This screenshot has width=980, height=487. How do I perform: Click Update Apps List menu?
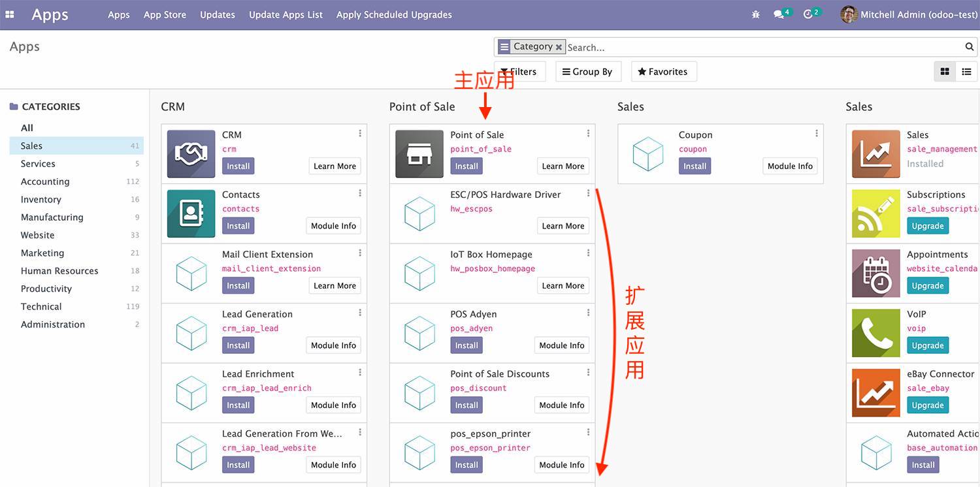coord(286,14)
